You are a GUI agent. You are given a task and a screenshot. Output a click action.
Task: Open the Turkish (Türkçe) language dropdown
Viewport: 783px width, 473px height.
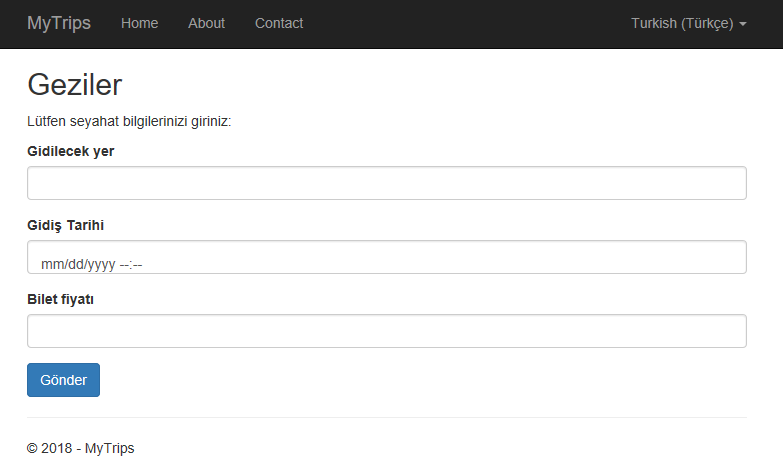pos(682,23)
